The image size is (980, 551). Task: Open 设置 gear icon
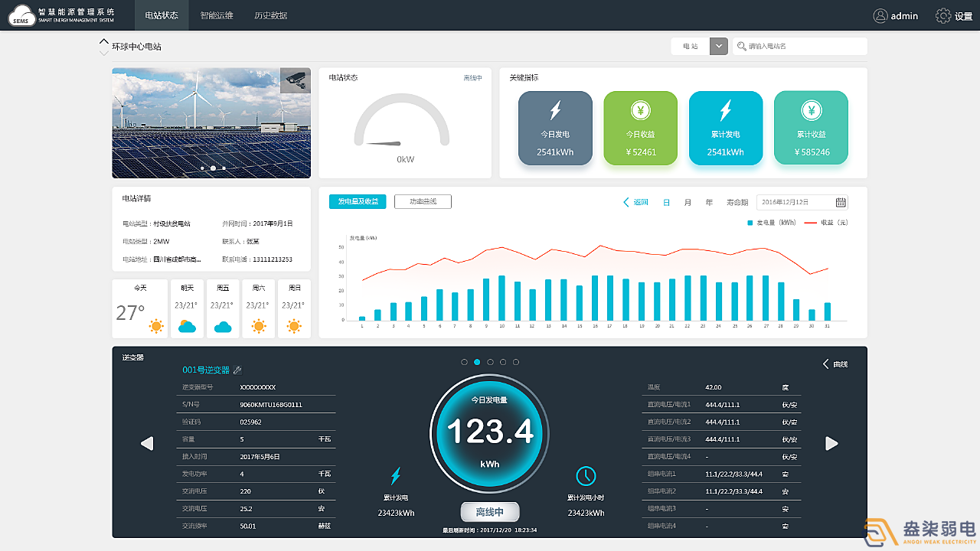(943, 15)
